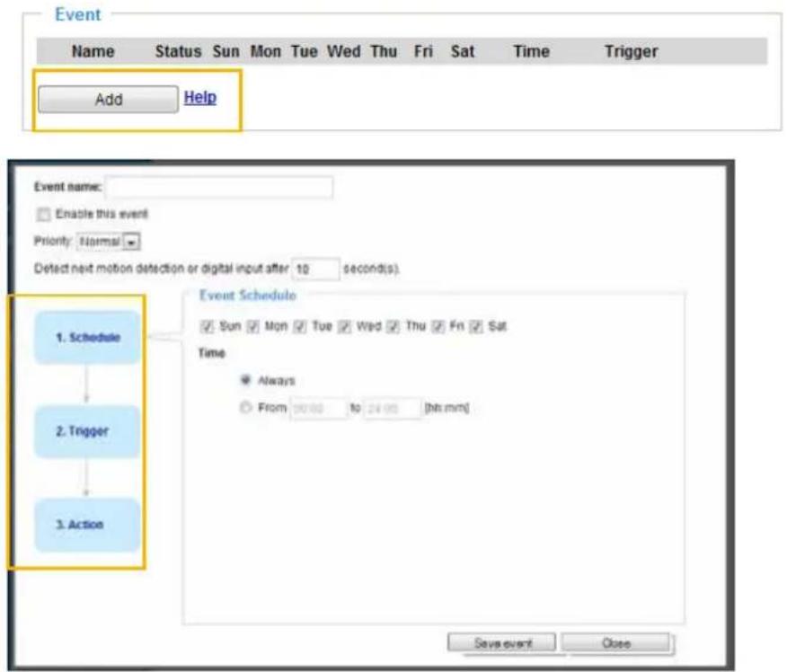Select the 2. Trigger step
787x672 pixels.
coord(87,431)
